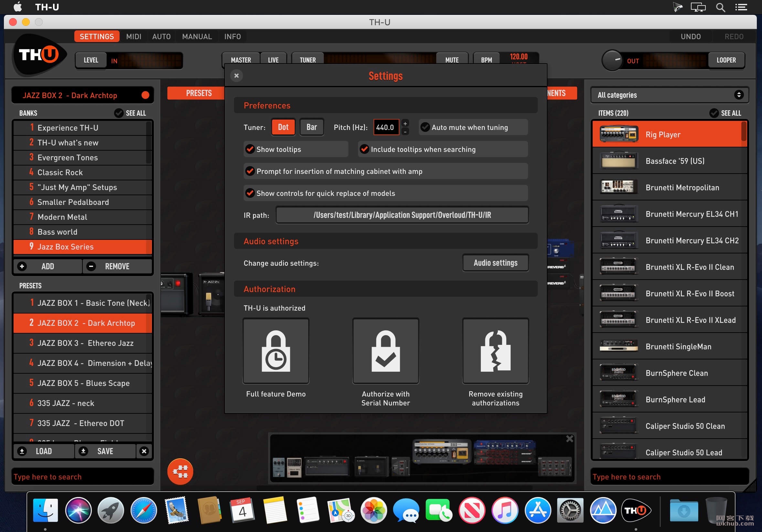Select the Dot tuner mode

[283, 127]
